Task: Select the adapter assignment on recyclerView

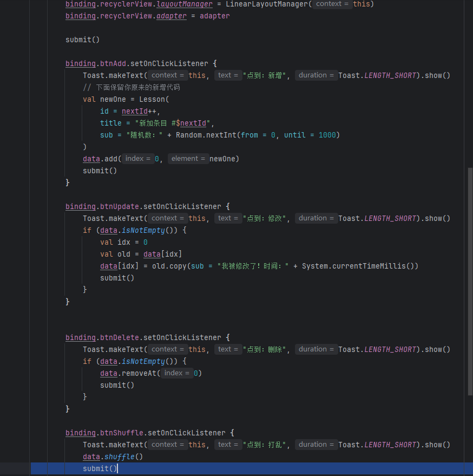Action: click(x=172, y=16)
